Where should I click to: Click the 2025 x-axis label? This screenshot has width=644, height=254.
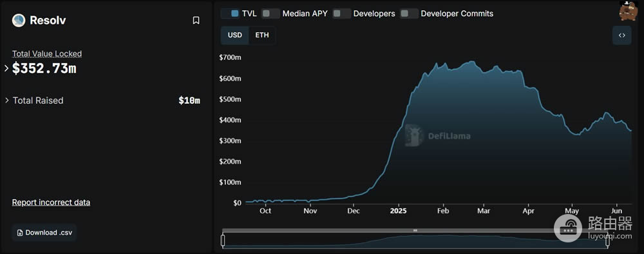(398, 211)
